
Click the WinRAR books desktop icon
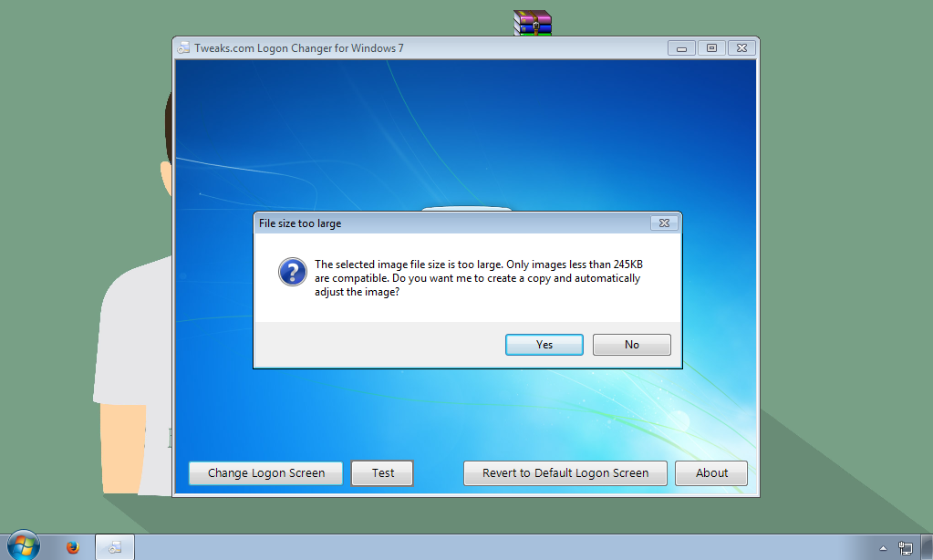point(533,23)
